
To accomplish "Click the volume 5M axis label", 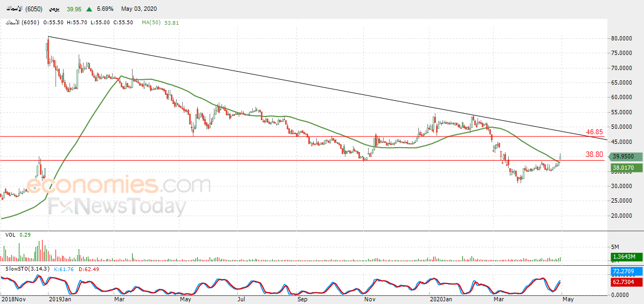I will click(x=615, y=247).
